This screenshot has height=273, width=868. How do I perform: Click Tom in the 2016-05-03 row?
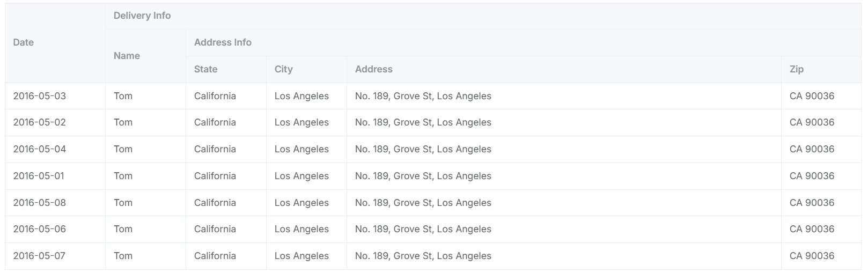point(123,96)
